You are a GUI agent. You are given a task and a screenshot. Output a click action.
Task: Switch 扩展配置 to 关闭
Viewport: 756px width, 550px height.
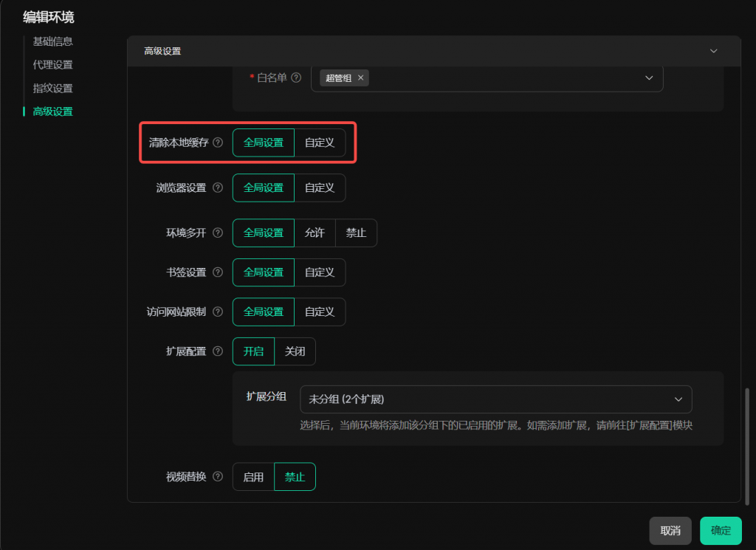coord(295,351)
